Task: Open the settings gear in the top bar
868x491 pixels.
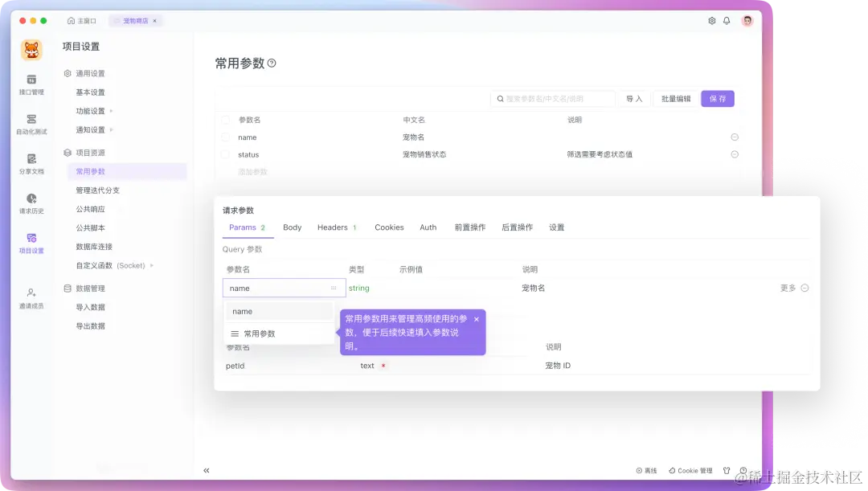Action: point(711,22)
